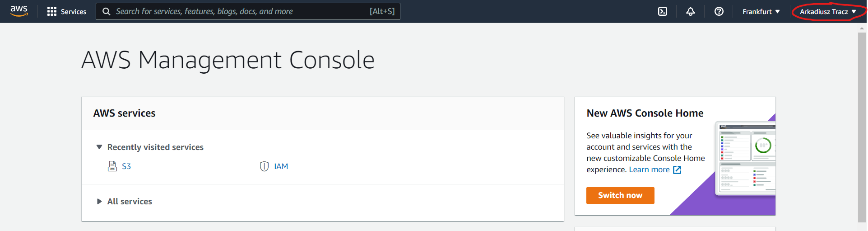Click the AWS logo home icon
This screenshot has height=231, width=868.
[19, 11]
